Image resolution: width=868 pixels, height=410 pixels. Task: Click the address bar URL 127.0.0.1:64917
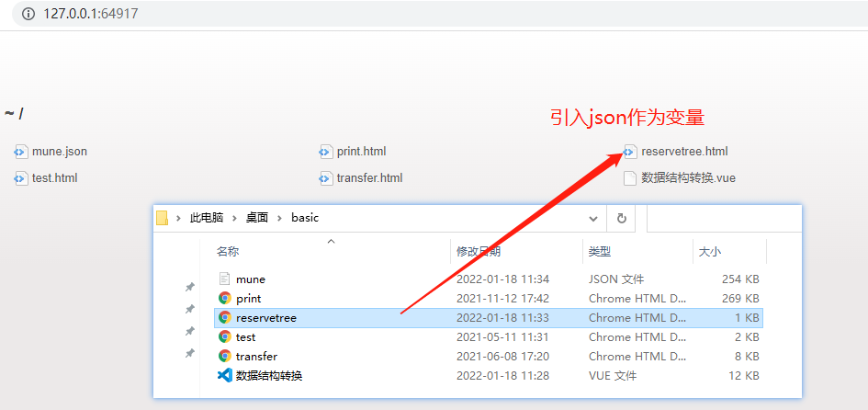(x=91, y=14)
